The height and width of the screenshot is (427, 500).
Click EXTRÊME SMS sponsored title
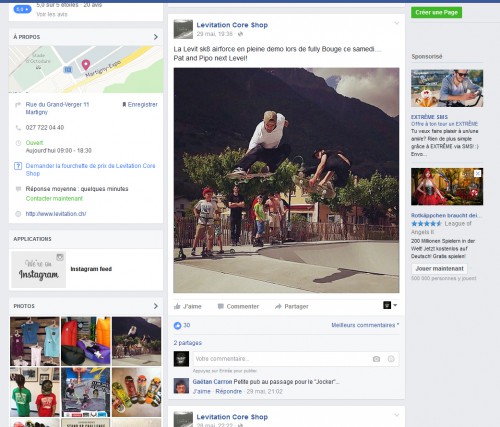(x=429, y=117)
